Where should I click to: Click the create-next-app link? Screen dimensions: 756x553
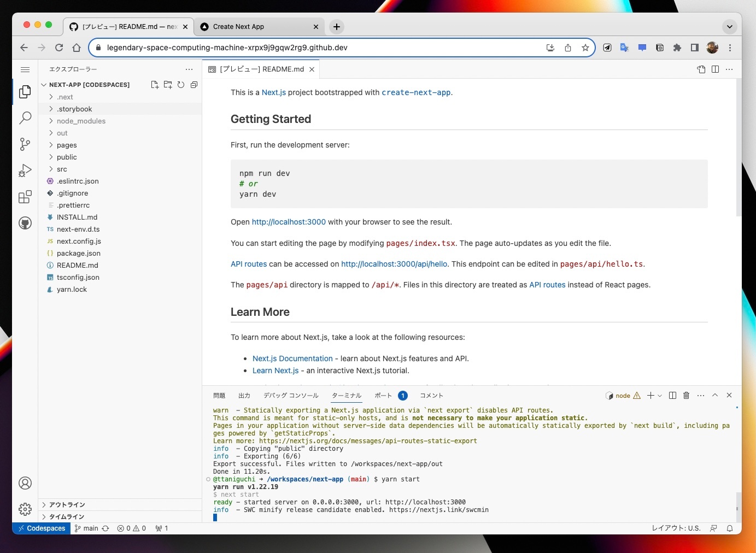[x=416, y=92]
